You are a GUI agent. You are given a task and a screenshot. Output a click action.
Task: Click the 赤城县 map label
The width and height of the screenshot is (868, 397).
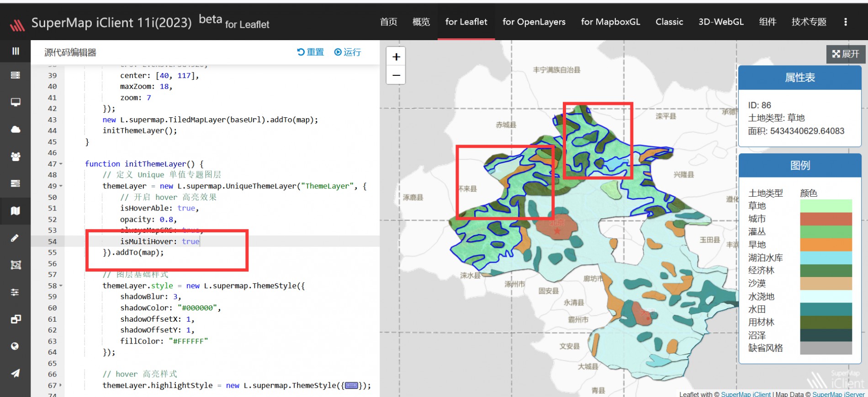[x=506, y=125]
